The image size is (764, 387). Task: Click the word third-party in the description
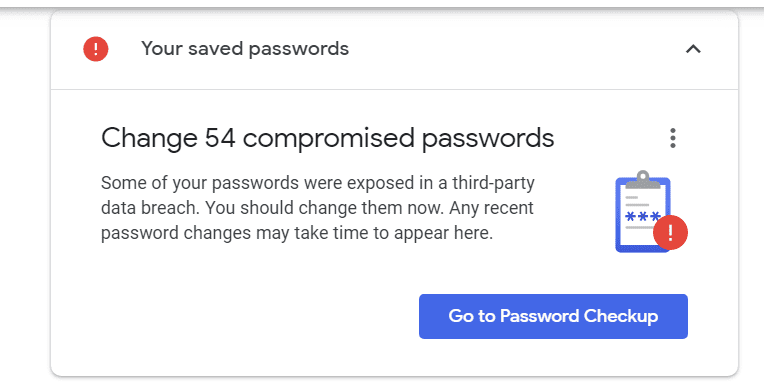coord(493,183)
